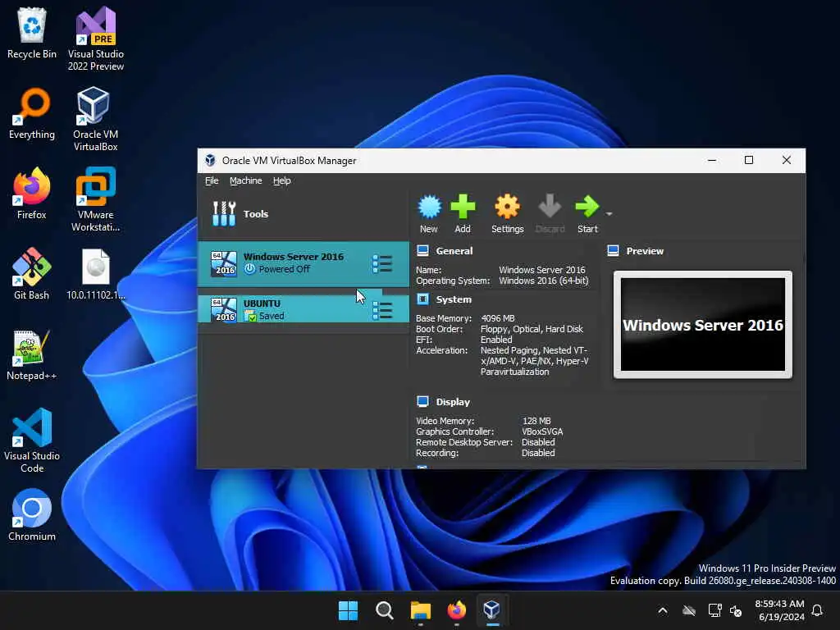Show hidden system tray icons chevron
The image size is (840, 630).
point(663,610)
